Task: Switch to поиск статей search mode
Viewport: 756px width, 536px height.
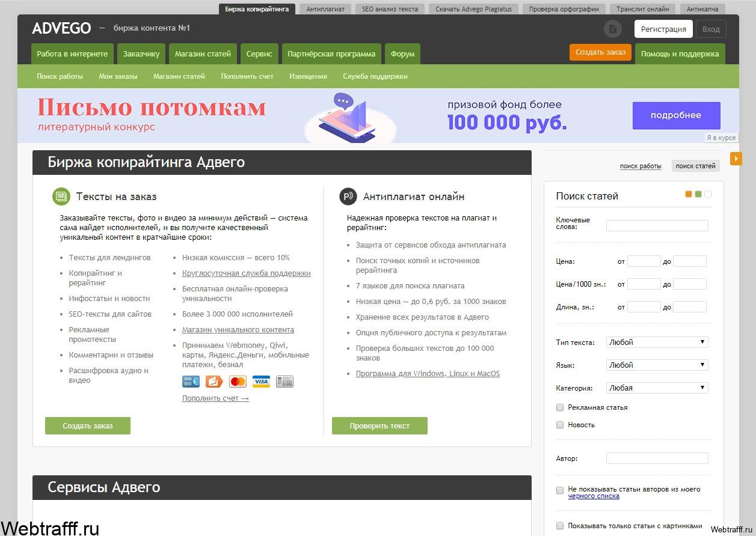Action: (x=696, y=166)
